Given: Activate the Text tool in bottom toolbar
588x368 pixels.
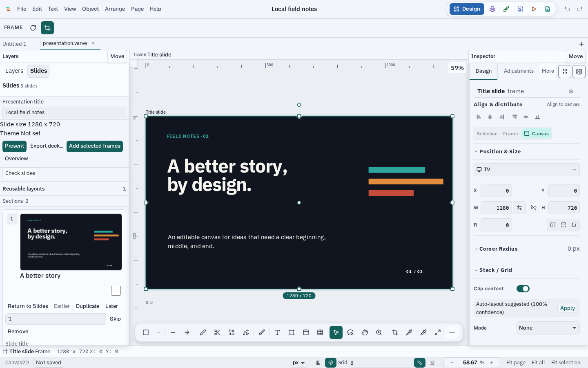Looking at the screenshot, I should pos(277,332).
